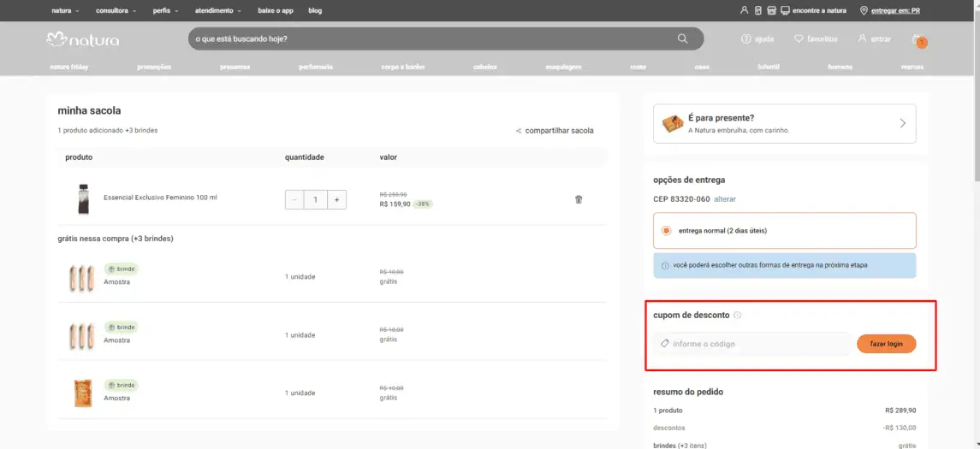Click the store icon in top bar
Viewport: 980px width, 449px height.
point(771,10)
